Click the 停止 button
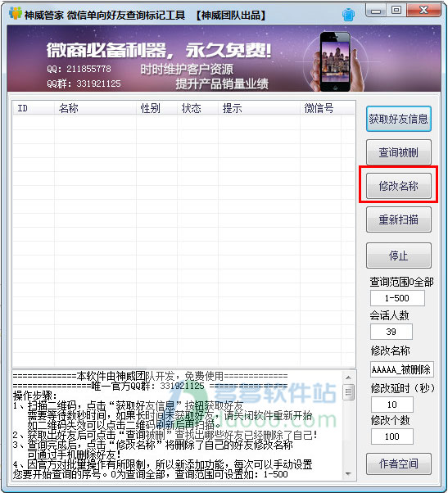Screen dimensions: 448x493 tap(398, 256)
